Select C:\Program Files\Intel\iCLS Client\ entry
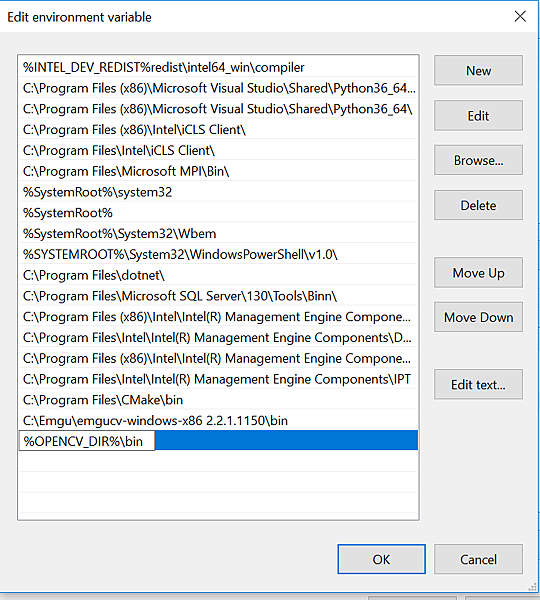The image size is (540, 600). [x=218, y=150]
